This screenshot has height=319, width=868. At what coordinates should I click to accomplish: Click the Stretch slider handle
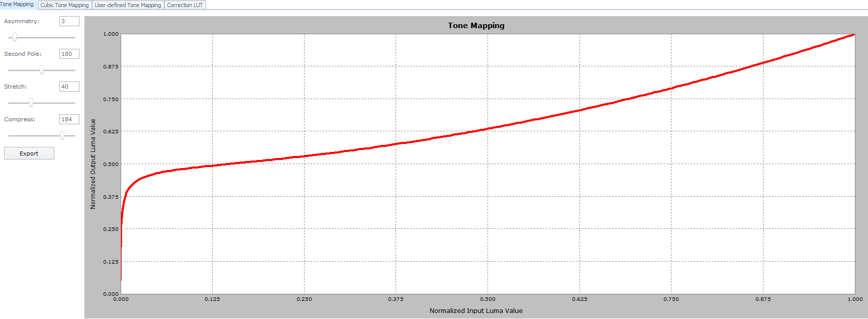point(31,103)
